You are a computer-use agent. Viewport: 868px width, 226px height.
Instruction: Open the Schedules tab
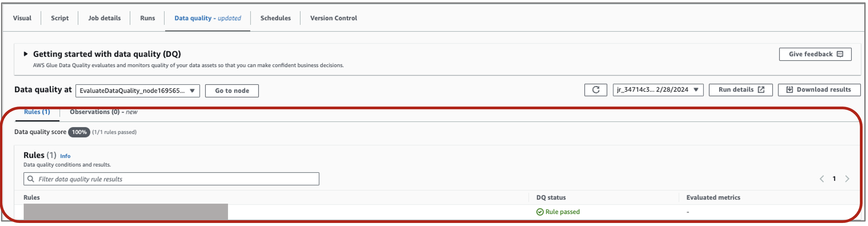[275, 18]
